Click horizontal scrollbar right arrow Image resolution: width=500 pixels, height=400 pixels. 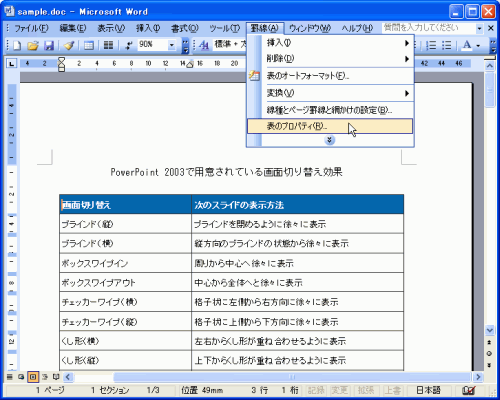point(478,377)
